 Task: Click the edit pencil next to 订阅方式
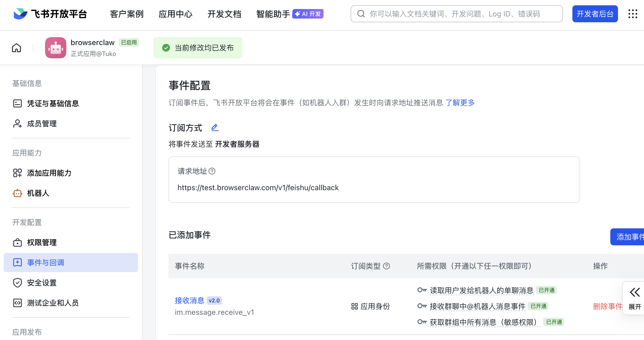tap(215, 128)
